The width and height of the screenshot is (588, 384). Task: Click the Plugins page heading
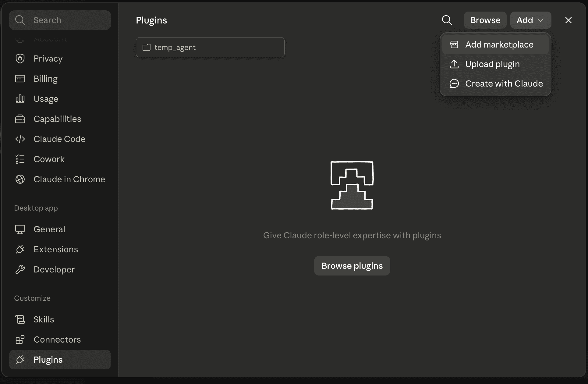coord(151,20)
